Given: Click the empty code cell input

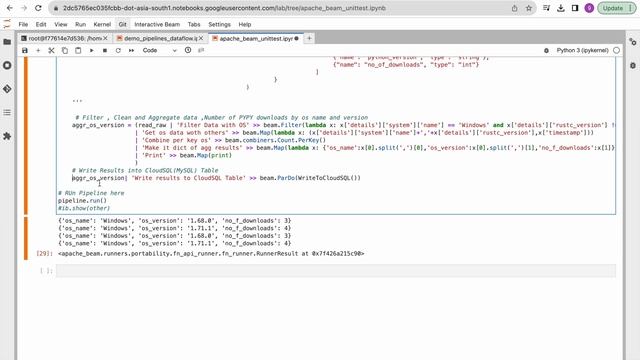Looking at the screenshot, I should [x=336, y=271].
